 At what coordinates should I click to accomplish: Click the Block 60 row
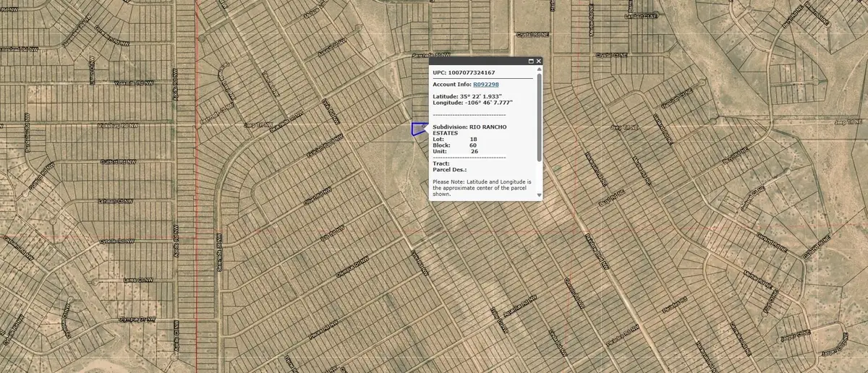tap(454, 145)
